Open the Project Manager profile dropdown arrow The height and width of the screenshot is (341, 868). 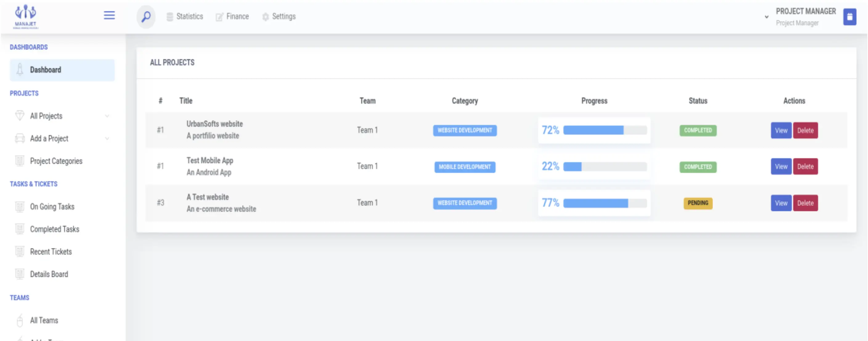(x=766, y=17)
